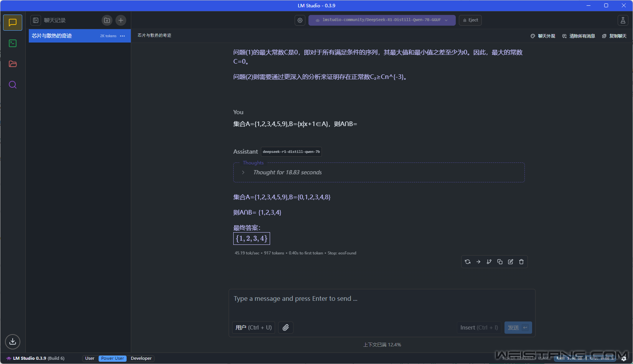Select the 芯片与散热的奇迹 chat entry
This screenshot has width=633, height=364.
[x=80, y=36]
